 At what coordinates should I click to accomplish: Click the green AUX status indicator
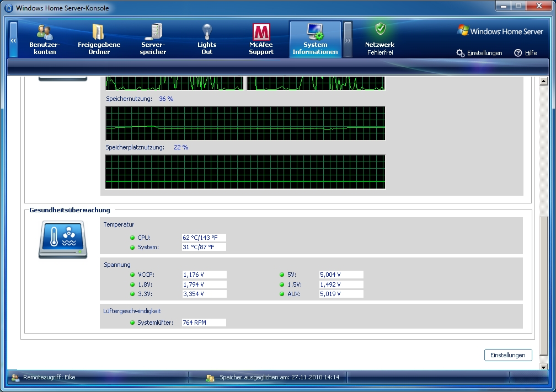point(282,294)
